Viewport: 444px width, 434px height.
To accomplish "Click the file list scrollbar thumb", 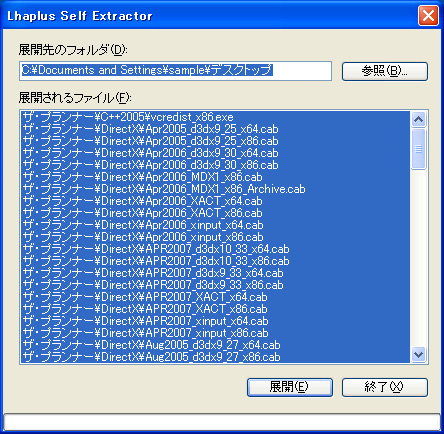I will click(x=418, y=149).
